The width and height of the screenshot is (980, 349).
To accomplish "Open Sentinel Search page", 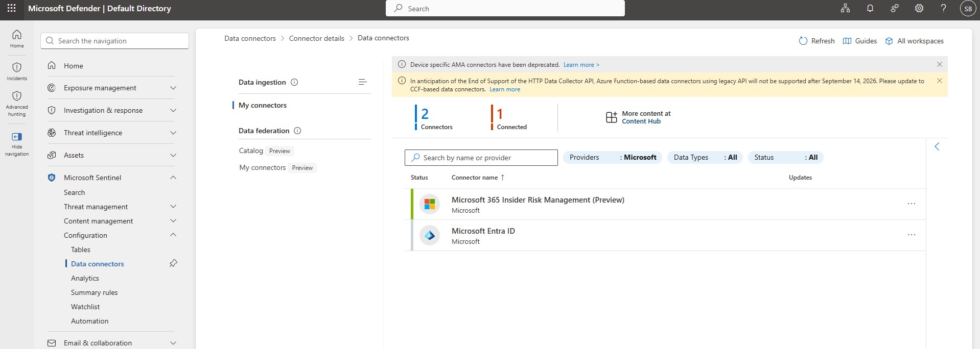I will (x=74, y=192).
